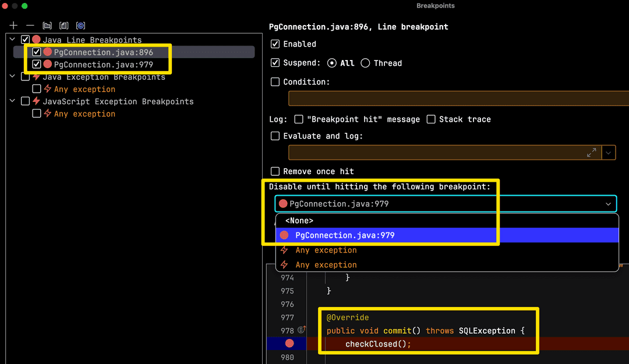629x364 pixels.
Task: Select the Thread suspend radio button
Action: click(x=365, y=63)
